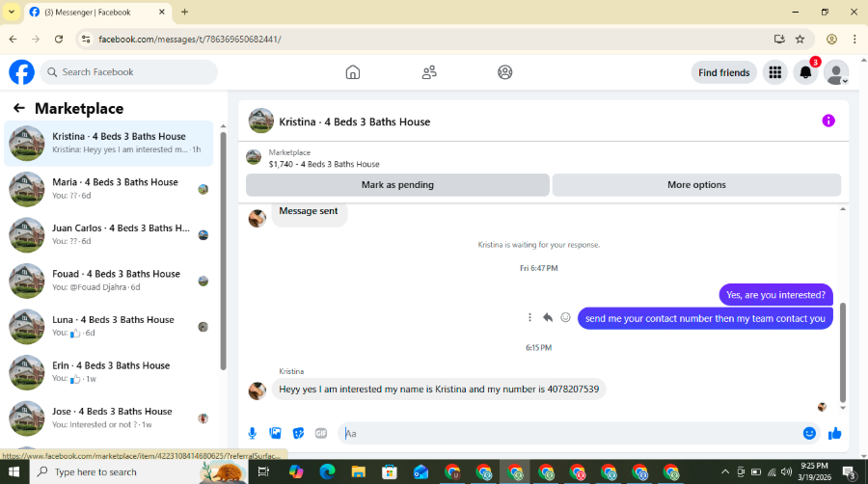Open the Facebook logo home link

click(x=21, y=72)
